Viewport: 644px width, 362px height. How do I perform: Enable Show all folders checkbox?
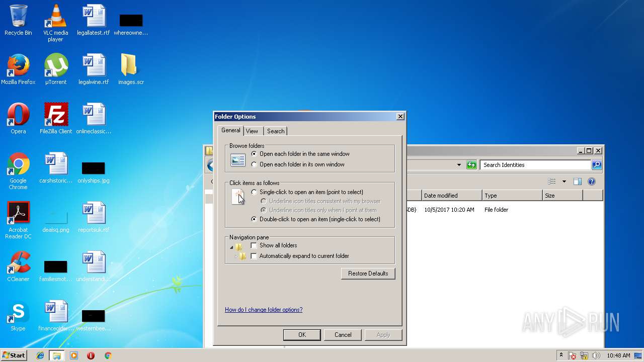click(254, 245)
